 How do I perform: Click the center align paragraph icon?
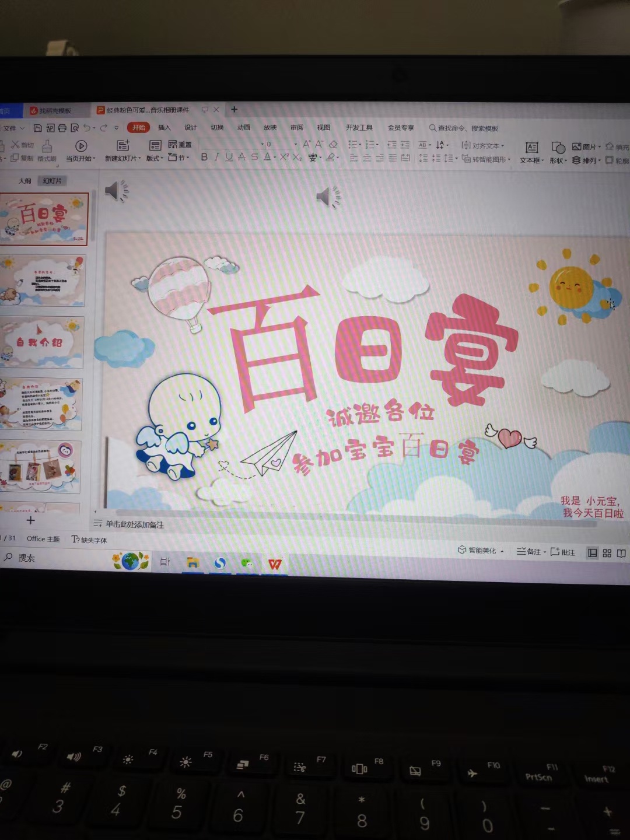tap(367, 158)
